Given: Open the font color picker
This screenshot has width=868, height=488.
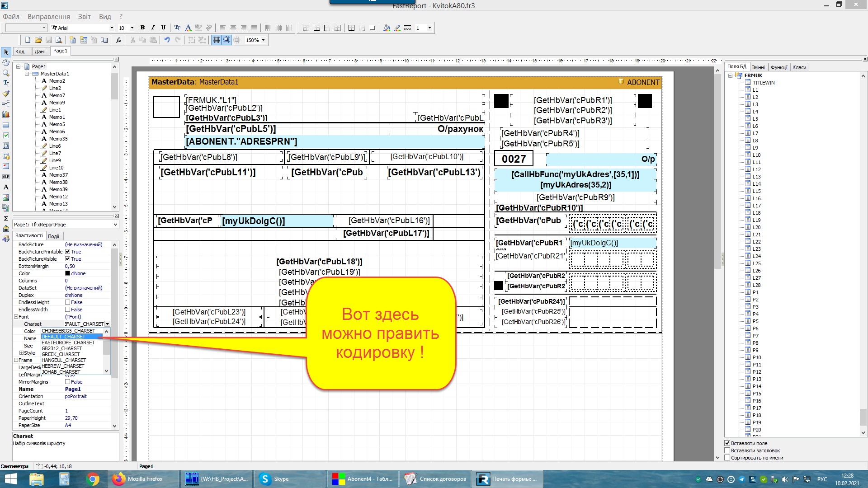Looking at the screenshot, I should (188, 28).
